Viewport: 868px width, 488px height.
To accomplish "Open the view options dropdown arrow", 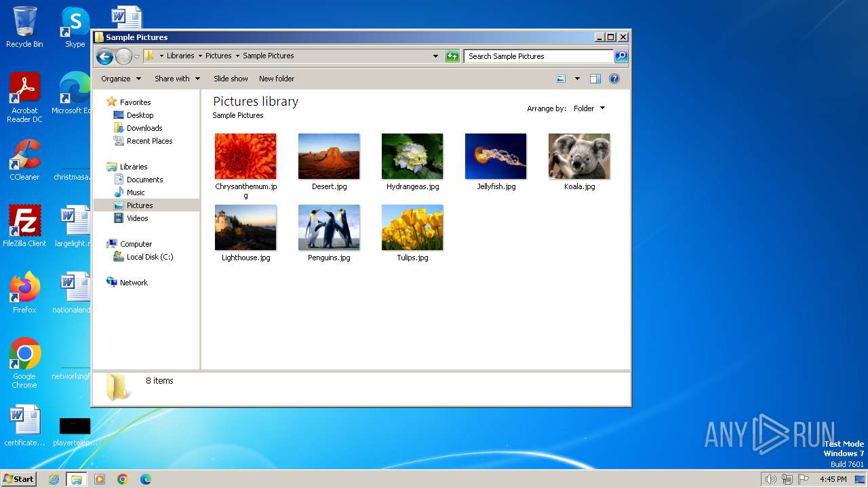I will (x=577, y=79).
